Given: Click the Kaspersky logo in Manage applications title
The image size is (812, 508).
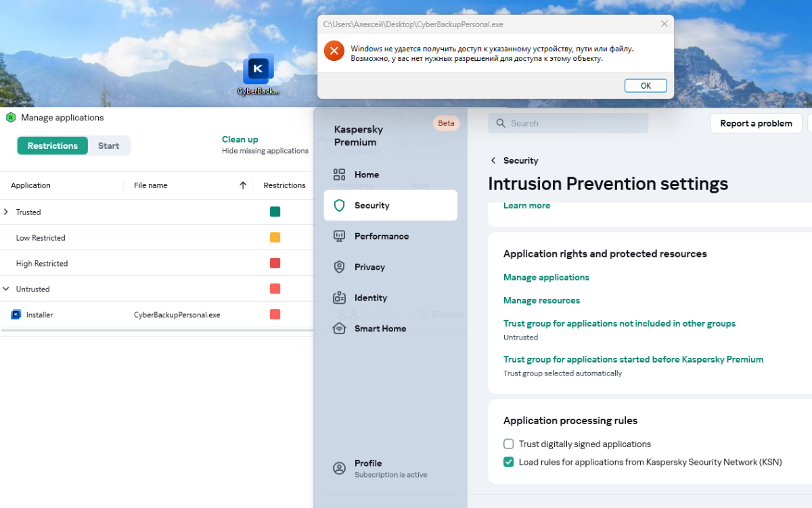Looking at the screenshot, I should click(10, 117).
